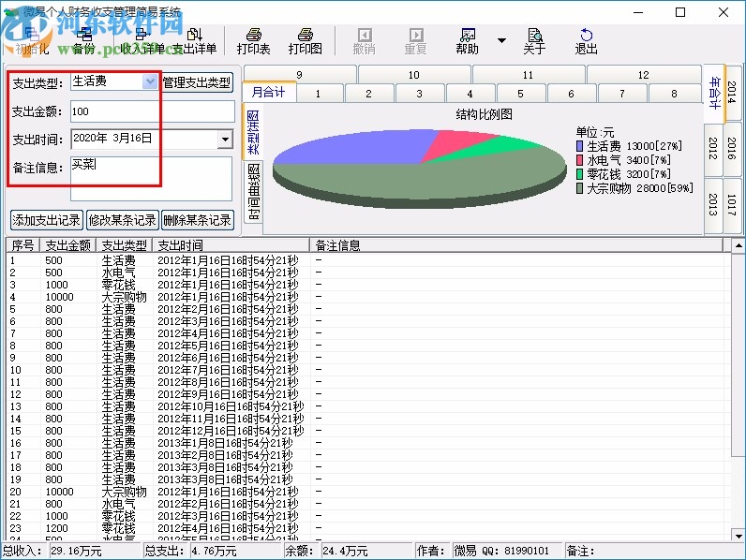The height and width of the screenshot is (560, 746).
Task: Sort by the 支出金额 column header
Action: pos(68,245)
